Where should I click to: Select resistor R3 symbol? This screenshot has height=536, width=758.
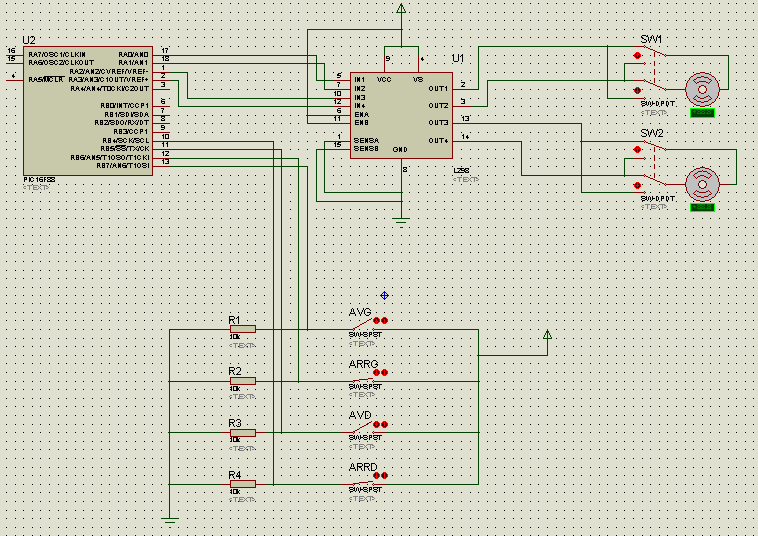(243, 433)
